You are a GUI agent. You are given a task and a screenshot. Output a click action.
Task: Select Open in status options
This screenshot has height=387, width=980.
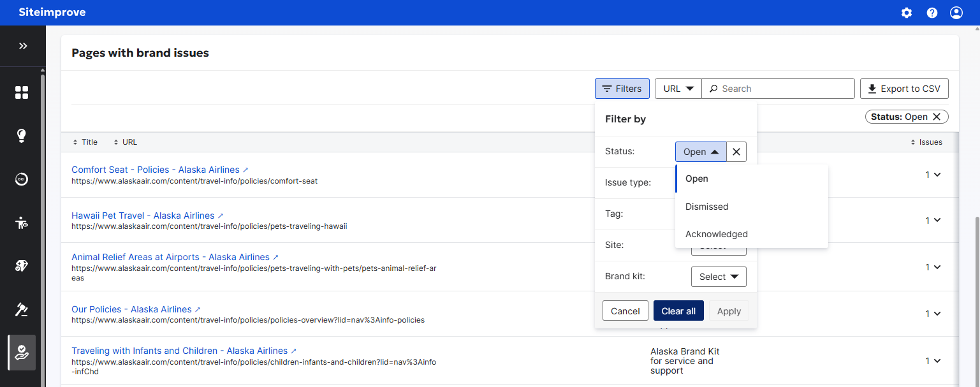752,179
